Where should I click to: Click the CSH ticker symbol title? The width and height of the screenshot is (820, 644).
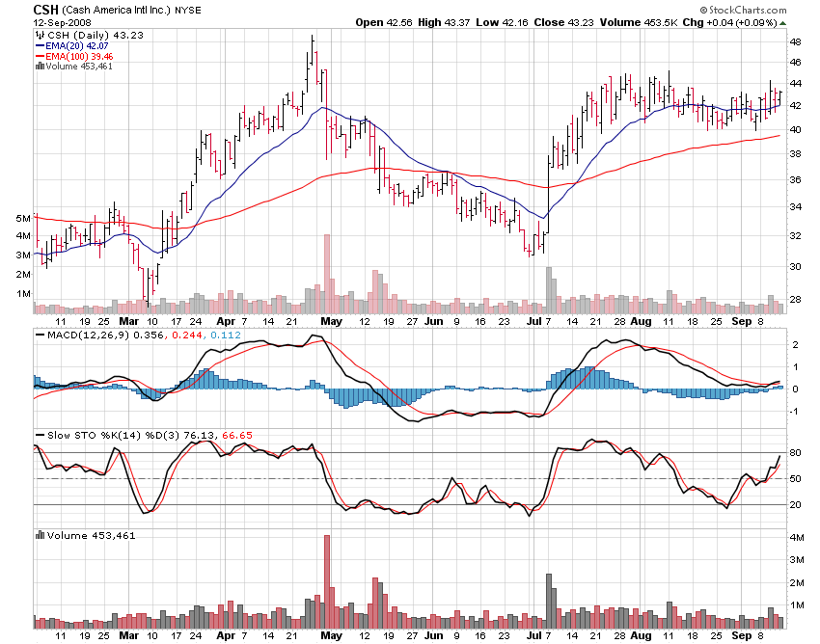(47, 10)
